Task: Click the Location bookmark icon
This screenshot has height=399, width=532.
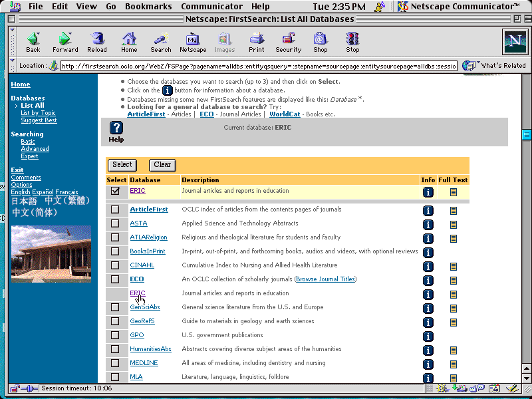Action: tap(53, 65)
